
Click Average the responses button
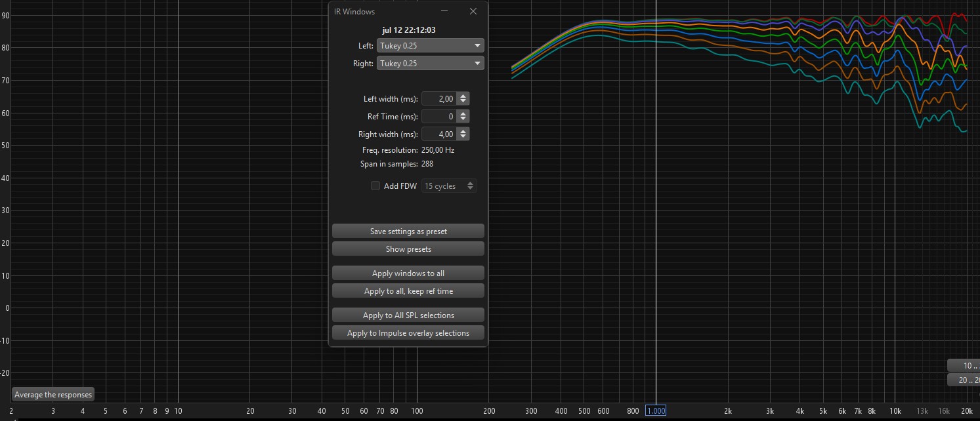click(53, 395)
